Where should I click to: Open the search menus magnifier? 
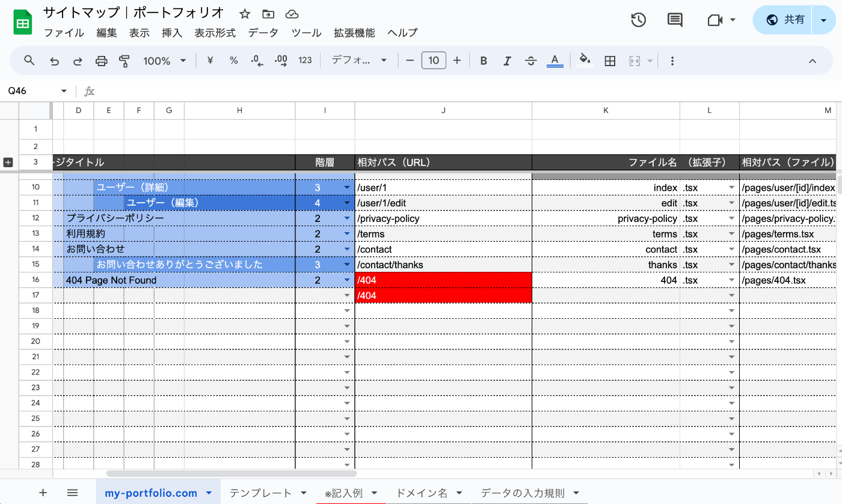click(29, 60)
